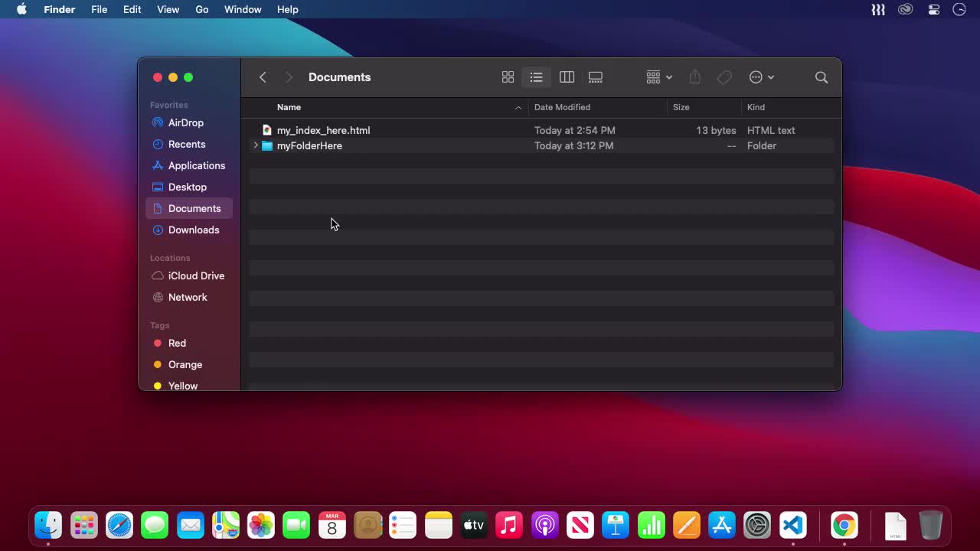Open App Store from the Dock
The height and width of the screenshot is (551, 980).
tap(722, 525)
